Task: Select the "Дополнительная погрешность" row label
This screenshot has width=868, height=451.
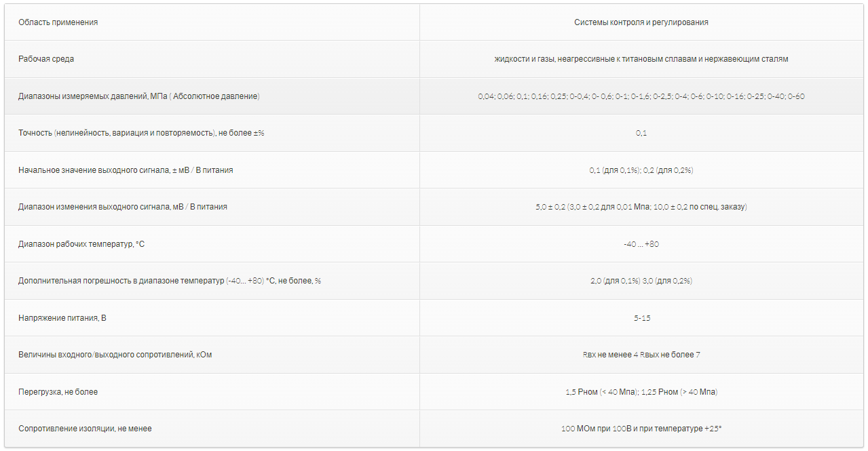Action: (x=169, y=281)
